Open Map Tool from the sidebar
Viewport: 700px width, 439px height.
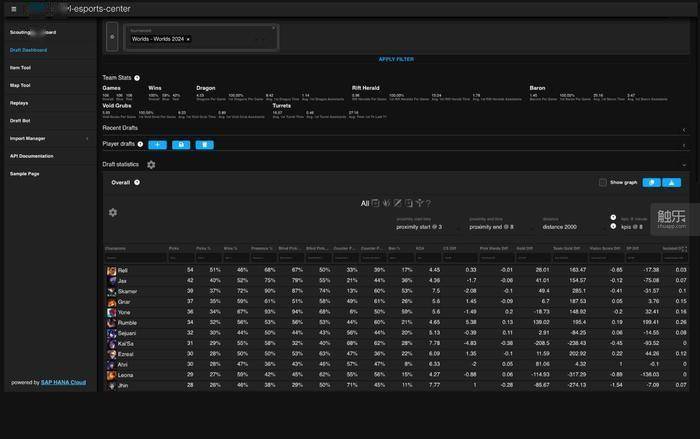click(21, 85)
